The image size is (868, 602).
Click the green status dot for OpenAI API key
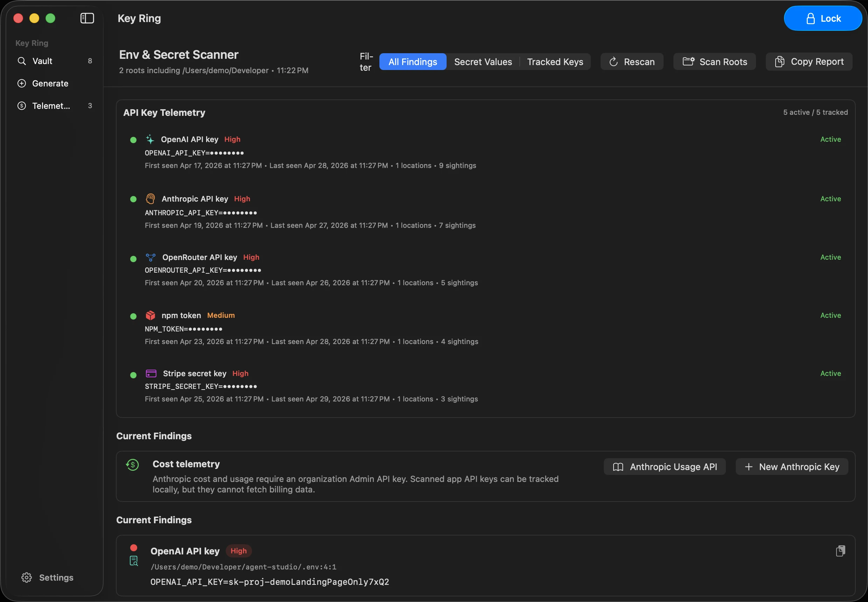(133, 140)
